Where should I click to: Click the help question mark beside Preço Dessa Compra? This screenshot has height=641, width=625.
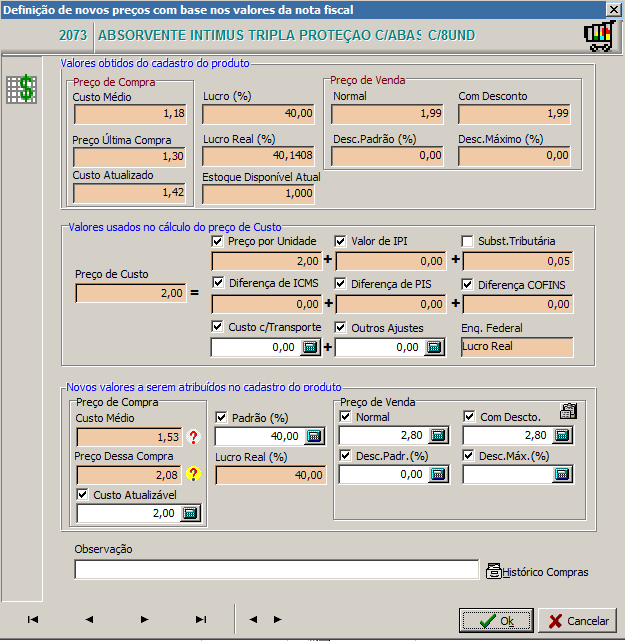pos(193,474)
